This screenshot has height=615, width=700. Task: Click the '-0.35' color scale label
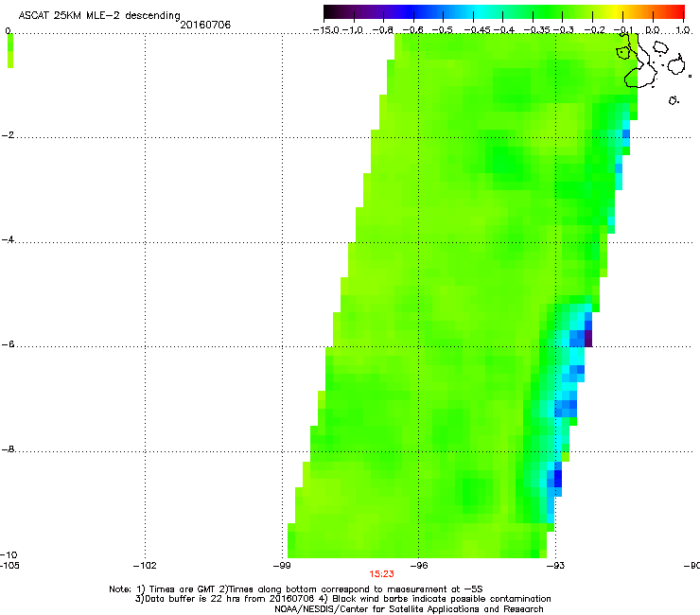(536, 30)
